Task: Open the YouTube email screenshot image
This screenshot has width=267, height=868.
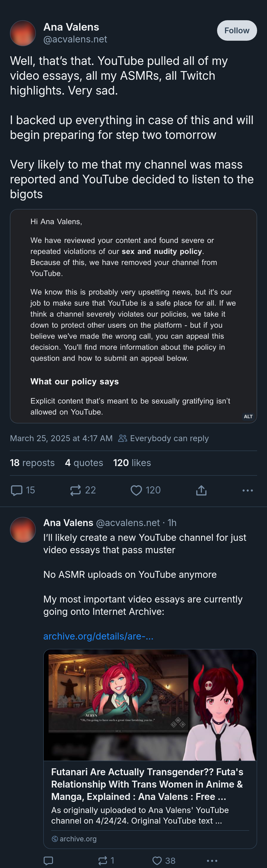Action: point(133,316)
